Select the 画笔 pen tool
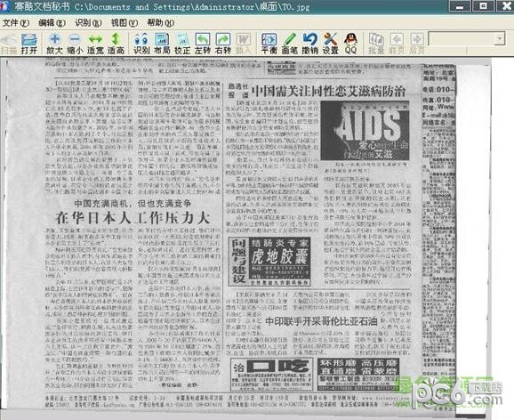 [x=290, y=44]
